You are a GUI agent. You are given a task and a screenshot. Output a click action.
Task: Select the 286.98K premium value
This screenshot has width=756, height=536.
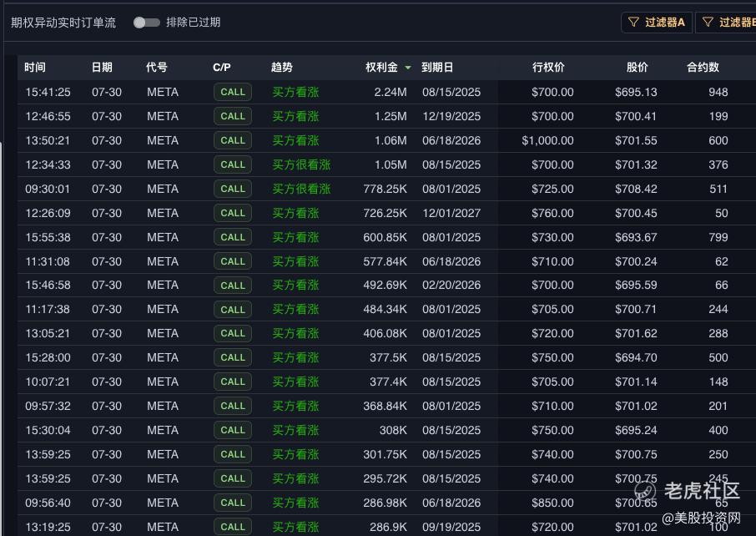click(x=385, y=503)
